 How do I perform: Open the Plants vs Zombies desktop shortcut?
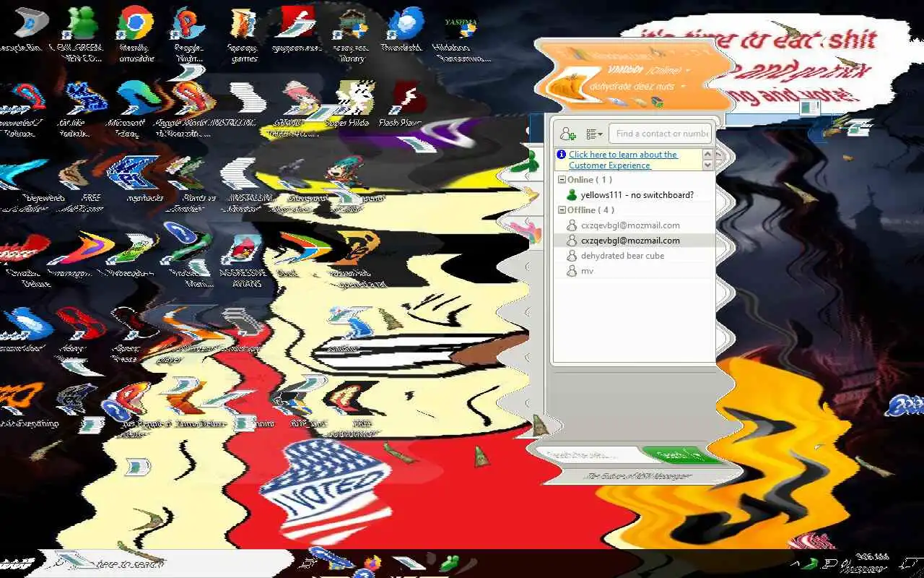tap(190, 182)
